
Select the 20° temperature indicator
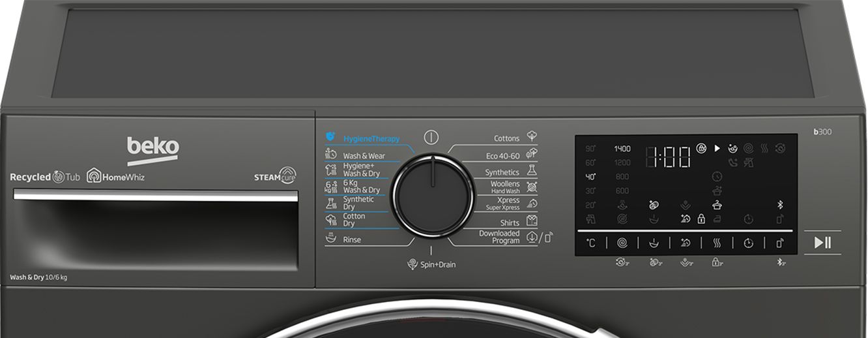(590, 205)
